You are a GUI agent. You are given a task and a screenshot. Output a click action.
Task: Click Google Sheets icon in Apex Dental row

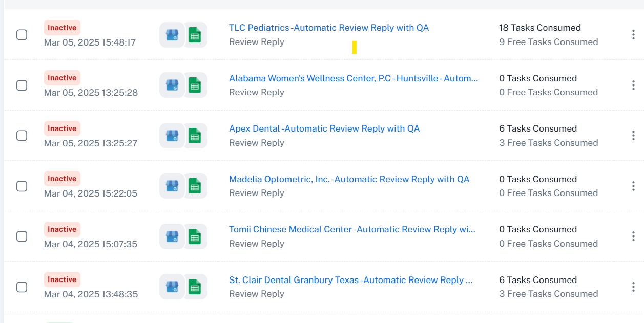pos(195,136)
